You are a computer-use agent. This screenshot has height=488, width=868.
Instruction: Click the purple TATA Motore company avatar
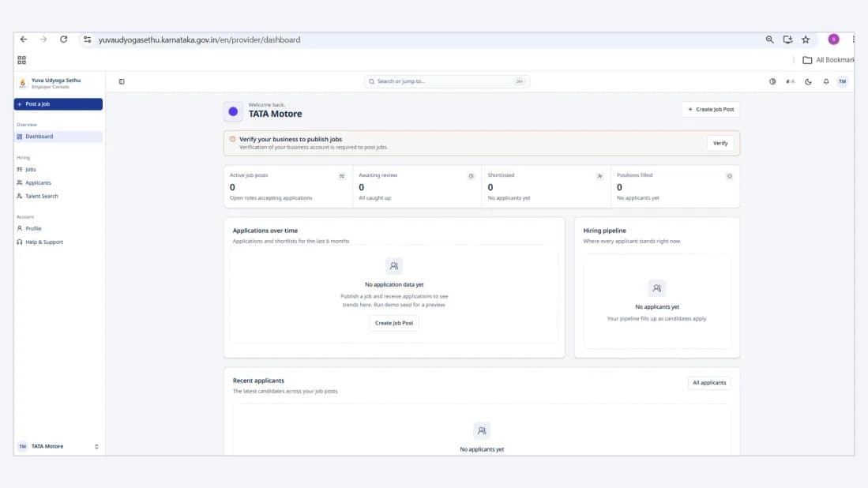coord(233,112)
